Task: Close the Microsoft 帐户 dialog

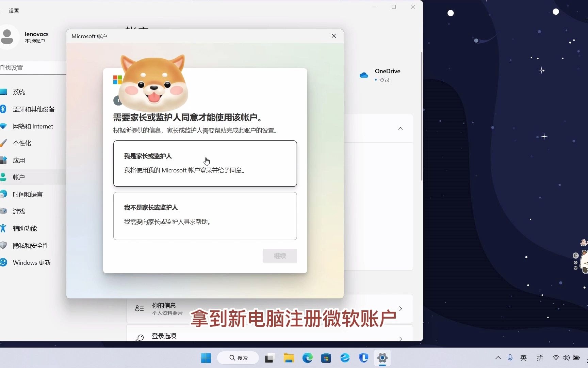Action: 334,36
